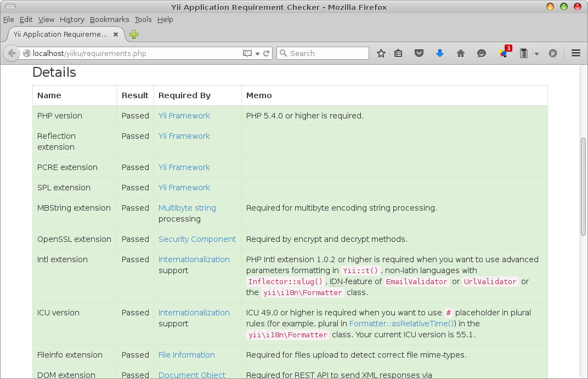This screenshot has width=588, height=379.
Task: Open the Tools menu
Action: [143, 20]
